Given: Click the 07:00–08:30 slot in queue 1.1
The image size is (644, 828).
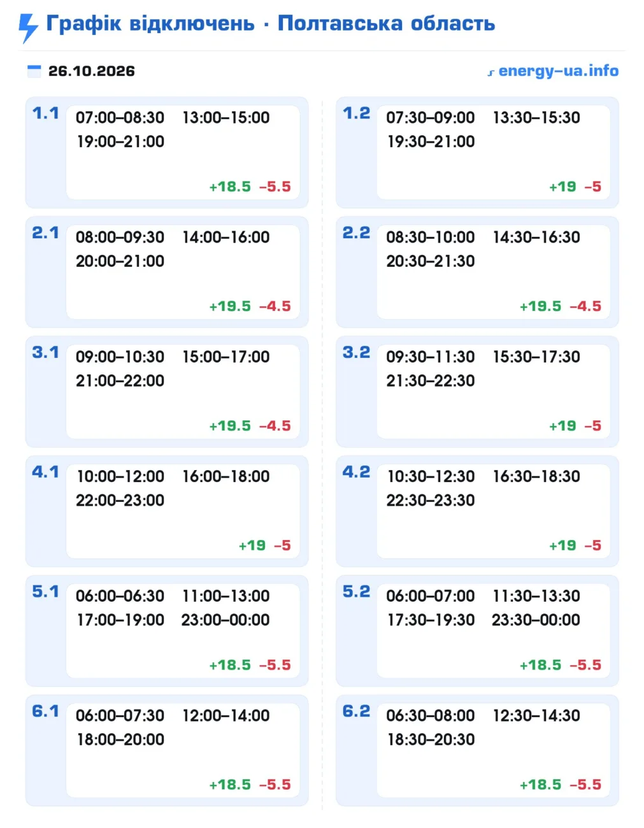Looking at the screenshot, I should click(120, 118).
